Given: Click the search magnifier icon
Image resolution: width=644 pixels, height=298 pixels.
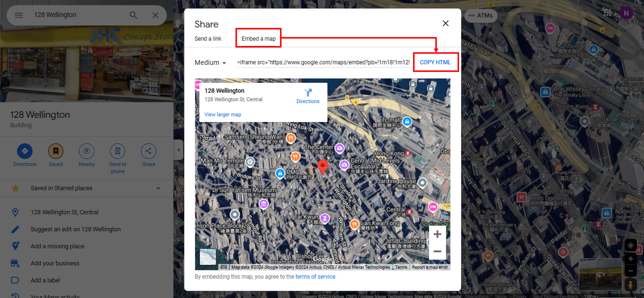Looking at the screenshot, I should click(x=133, y=15).
